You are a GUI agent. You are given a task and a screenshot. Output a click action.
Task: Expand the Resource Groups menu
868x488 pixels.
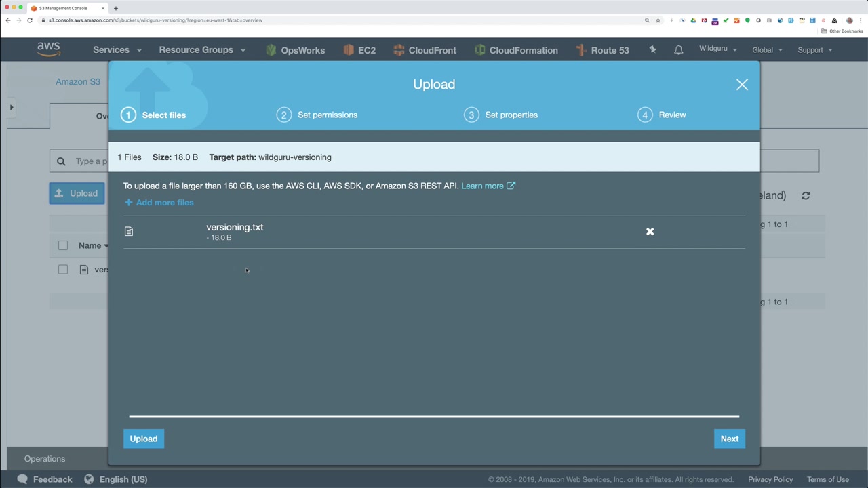[x=203, y=50]
